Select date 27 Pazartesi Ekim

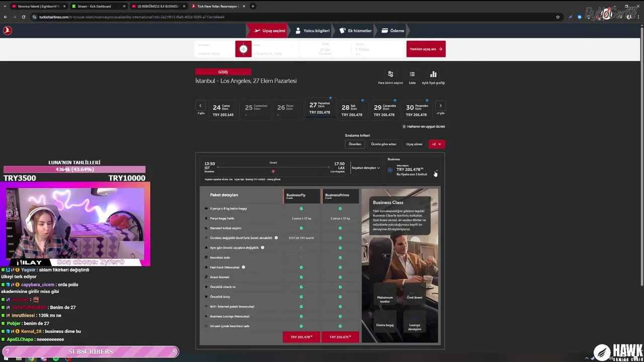[320, 108]
